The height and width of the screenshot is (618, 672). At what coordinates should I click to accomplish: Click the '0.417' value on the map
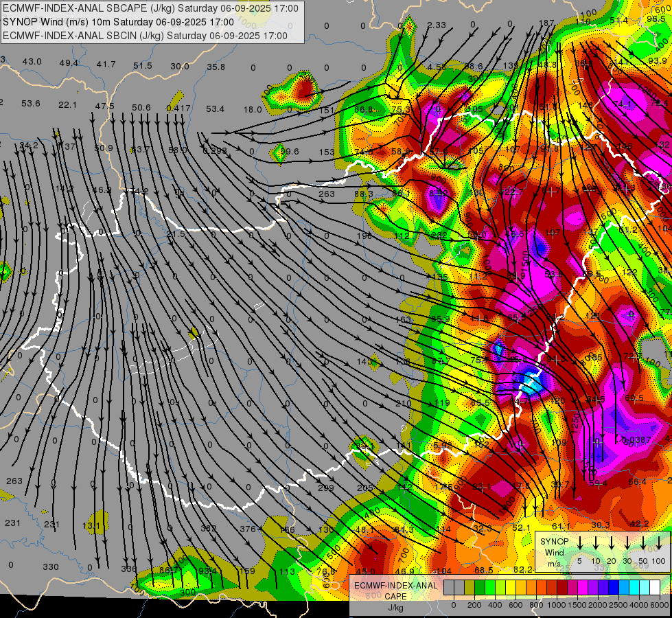point(178,108)
